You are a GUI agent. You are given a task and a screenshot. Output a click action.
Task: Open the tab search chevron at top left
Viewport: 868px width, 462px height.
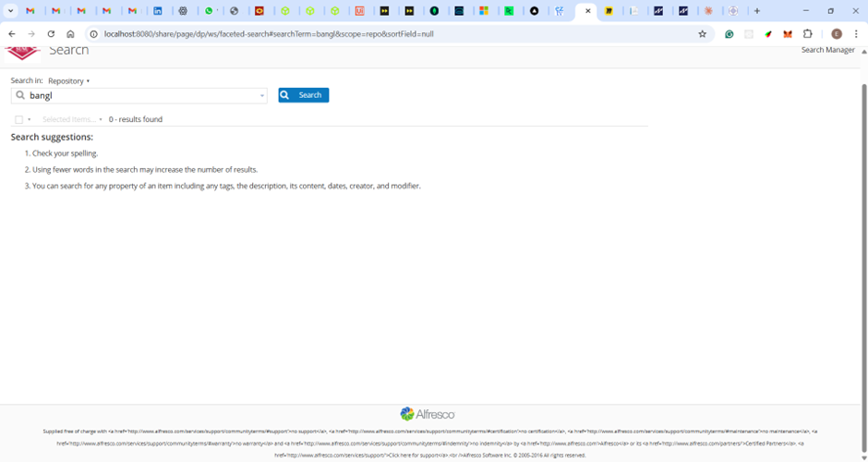coord(10,10)
